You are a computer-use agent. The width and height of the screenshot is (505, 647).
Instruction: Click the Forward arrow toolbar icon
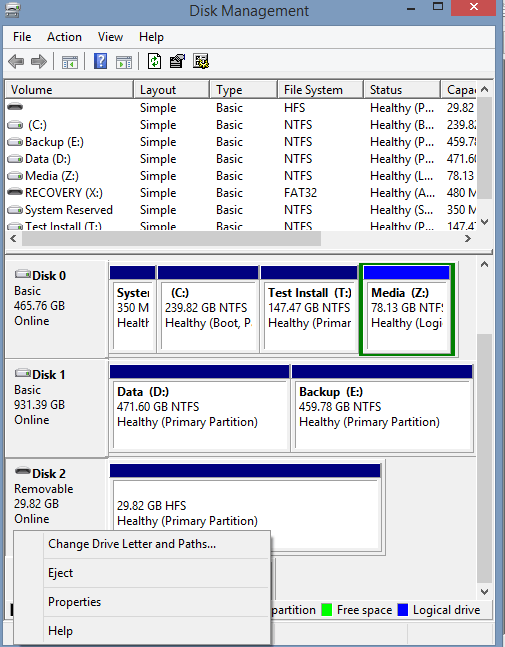pos(39,62)
